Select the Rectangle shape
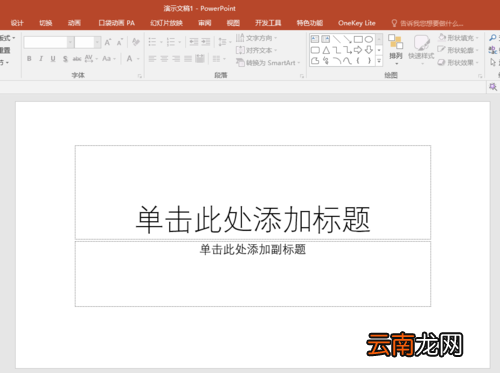This screenshot has width=500, height=373. tap(358, 39)
